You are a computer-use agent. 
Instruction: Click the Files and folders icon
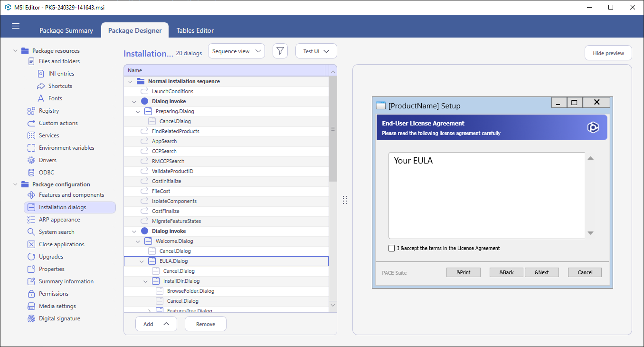click(31, 61)
